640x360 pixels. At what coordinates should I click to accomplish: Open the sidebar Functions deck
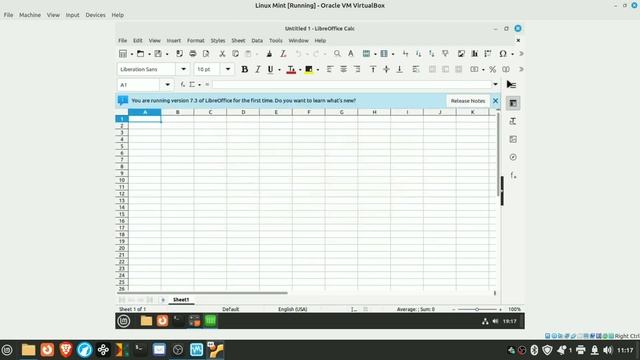click(x=513, y=176)
